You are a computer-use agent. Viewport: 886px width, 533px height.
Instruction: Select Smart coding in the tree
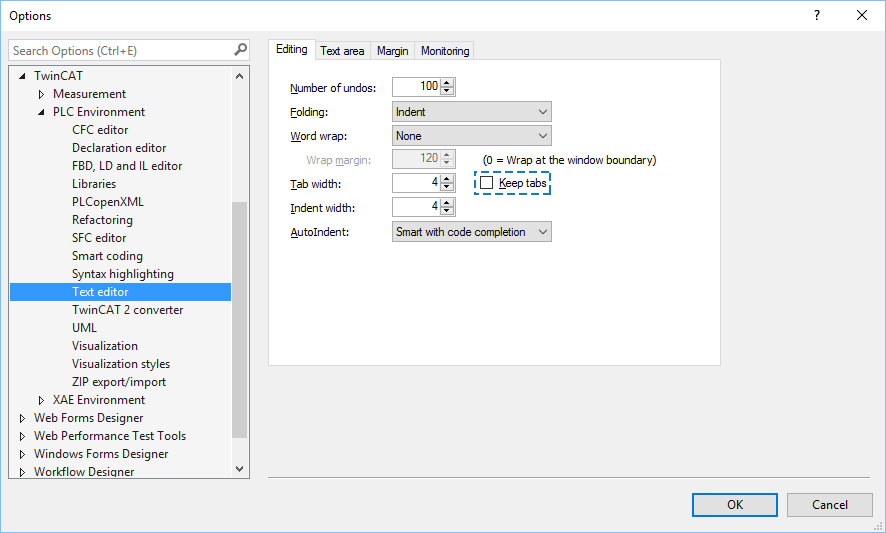tap(107, 256)
